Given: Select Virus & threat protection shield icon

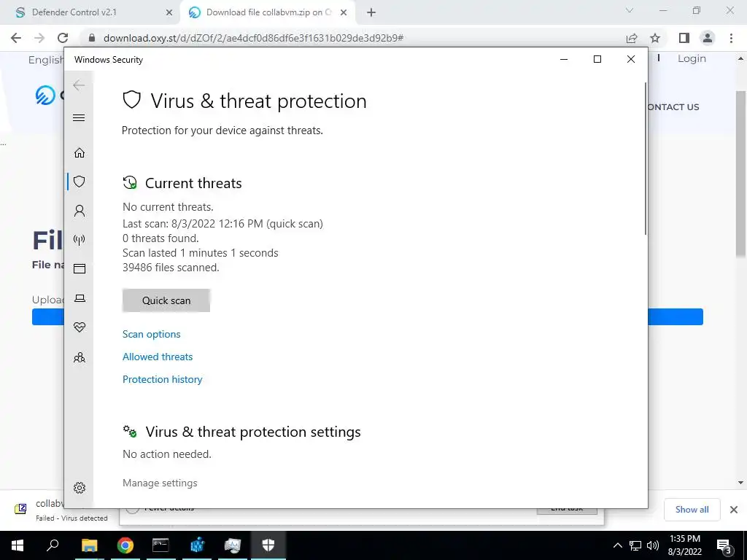Looking at the screenshot, I should point(80,182).
